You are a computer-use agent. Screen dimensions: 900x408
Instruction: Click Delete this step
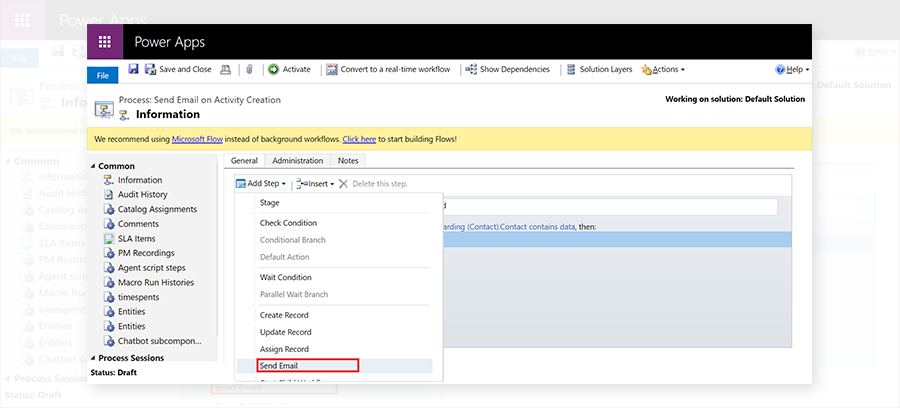tap(373, 184)
